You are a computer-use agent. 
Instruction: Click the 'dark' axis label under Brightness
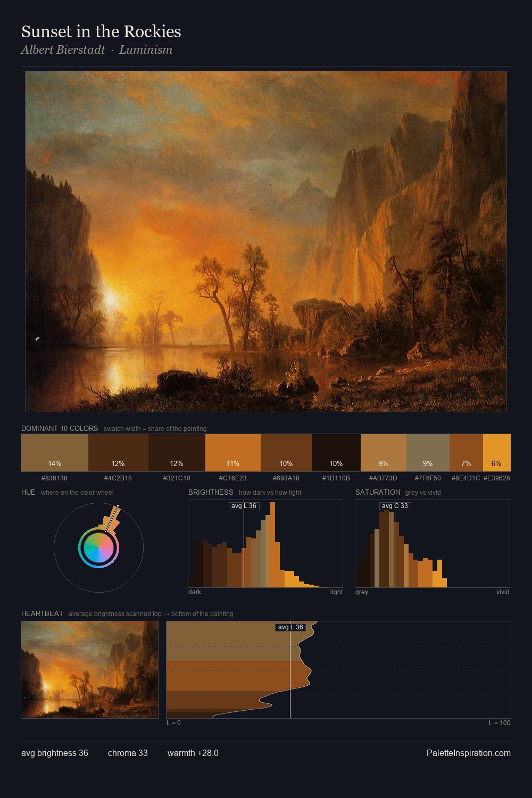coord(195,592)
